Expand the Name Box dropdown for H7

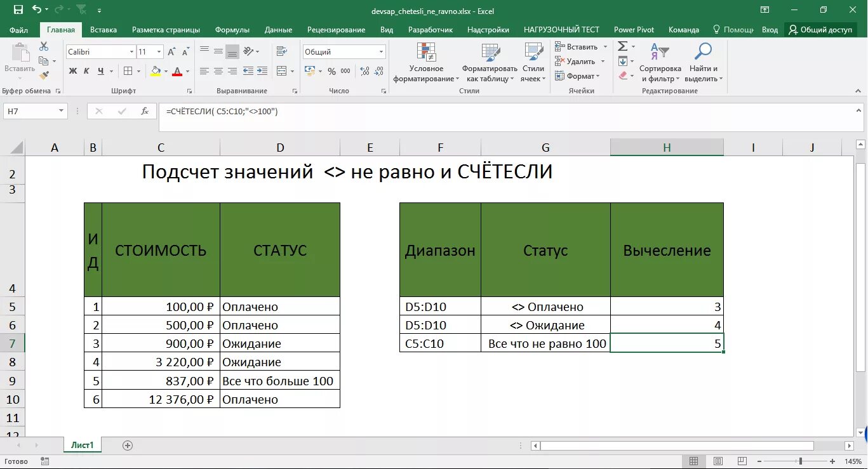coord(62,111)
